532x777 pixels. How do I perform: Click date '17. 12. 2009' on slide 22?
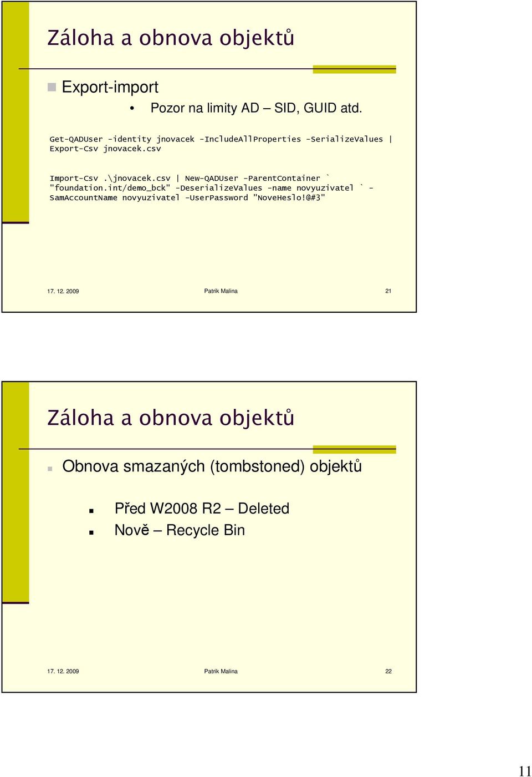pos(63,672)
